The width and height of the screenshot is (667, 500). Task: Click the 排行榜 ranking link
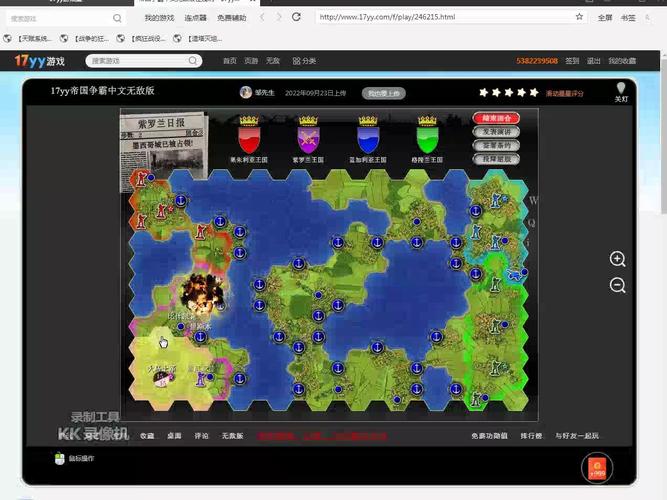[x=531, y=436]
